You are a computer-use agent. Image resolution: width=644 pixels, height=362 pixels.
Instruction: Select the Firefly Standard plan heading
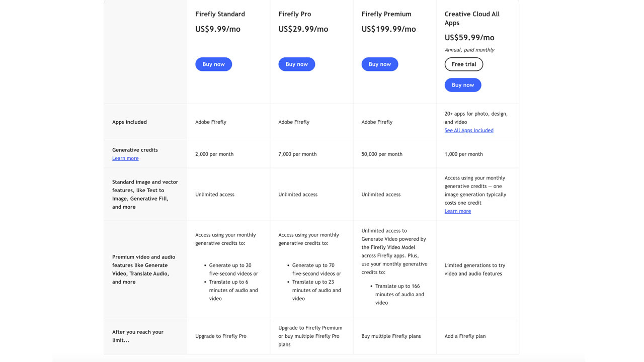pyautogui.click(x=220, y=14)
